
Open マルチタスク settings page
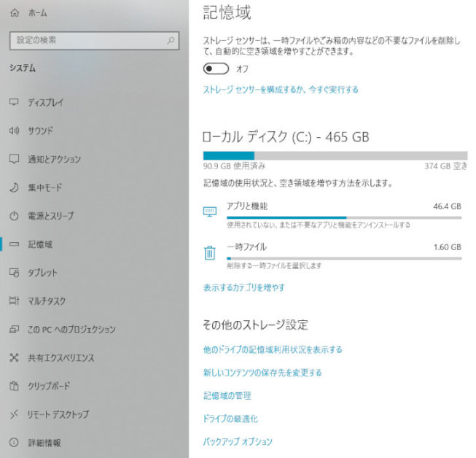click(47, 301)
